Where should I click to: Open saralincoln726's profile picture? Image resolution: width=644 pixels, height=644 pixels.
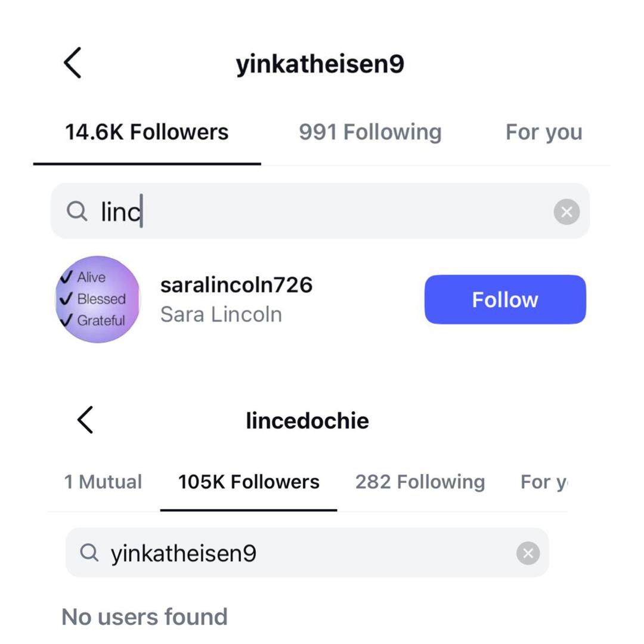pyautogui.click(x=97, y=299)
